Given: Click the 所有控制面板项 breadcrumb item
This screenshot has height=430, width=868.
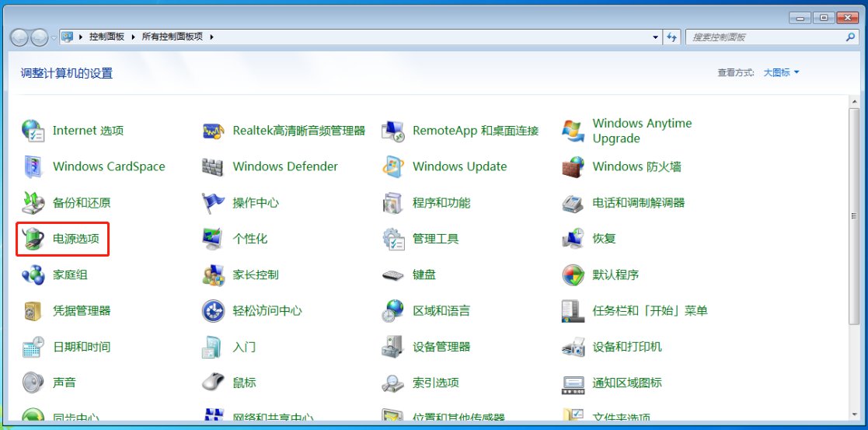Looking at the screenshot, I should 173,37.
